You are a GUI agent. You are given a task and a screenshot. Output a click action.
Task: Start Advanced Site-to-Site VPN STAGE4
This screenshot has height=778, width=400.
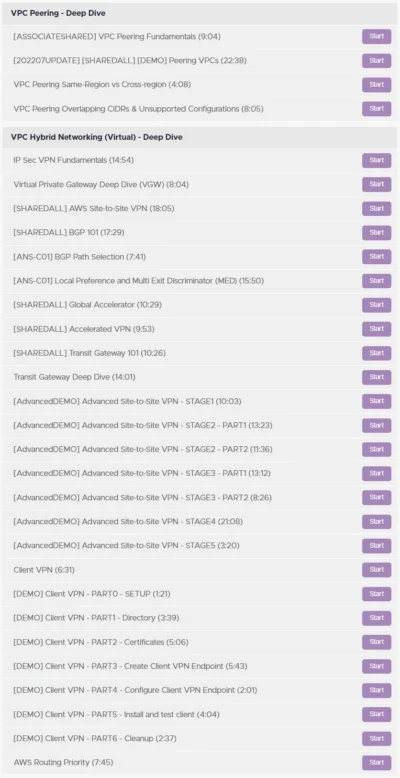(376, 521)
